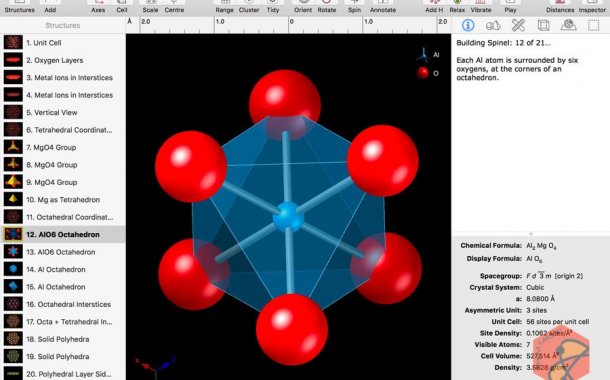Click the '9. MgO4 Group' thumbnail
The width and height of the screenshot is (610, 380).
(x=13, y=182)
